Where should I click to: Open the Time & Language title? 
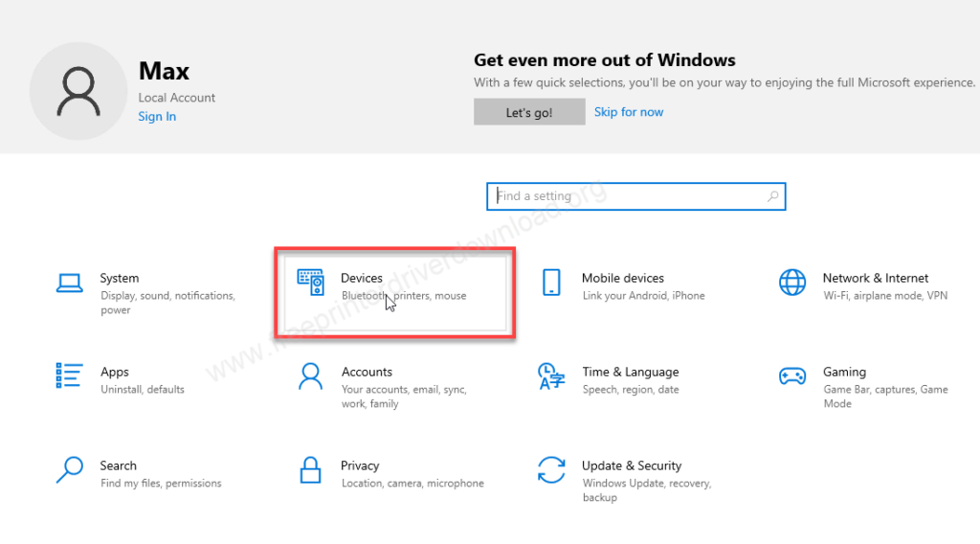pos(630,372)
